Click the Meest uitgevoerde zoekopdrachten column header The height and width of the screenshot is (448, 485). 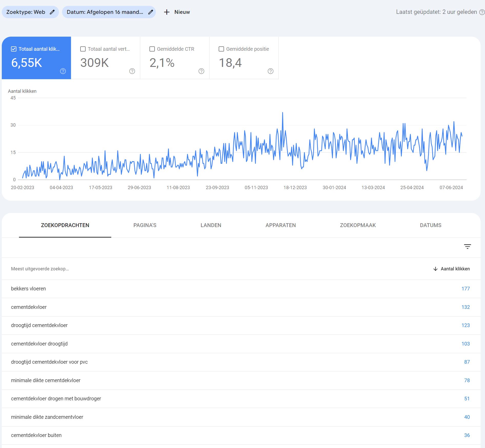(40, 269)
